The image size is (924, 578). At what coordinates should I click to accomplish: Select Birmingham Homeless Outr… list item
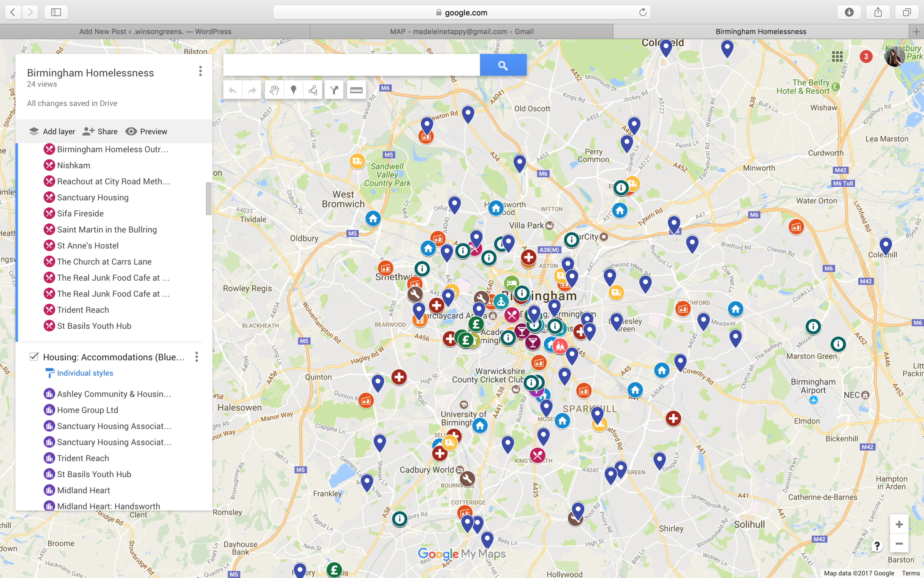[113, 149]
